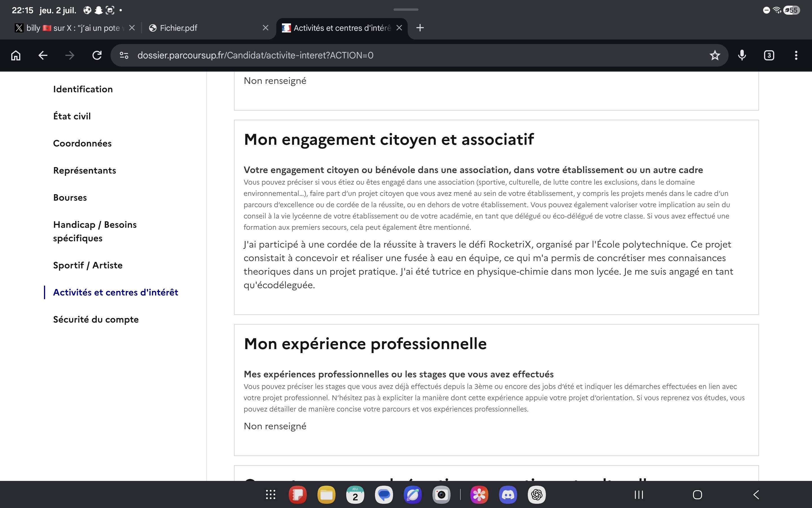Viewport: 812px width, 508px height.
Task: Open the app drawer grid icon
Action: (x=270, y=494)
